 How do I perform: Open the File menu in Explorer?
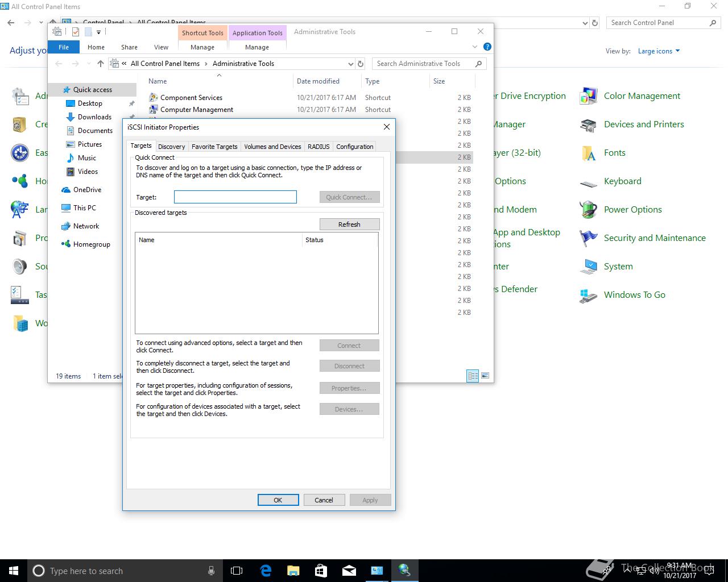click(64, 47)
